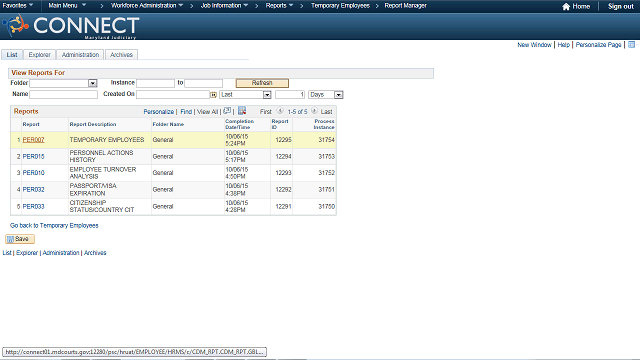
Task: Open the PER007 report link
Action: tap(33, 140)
